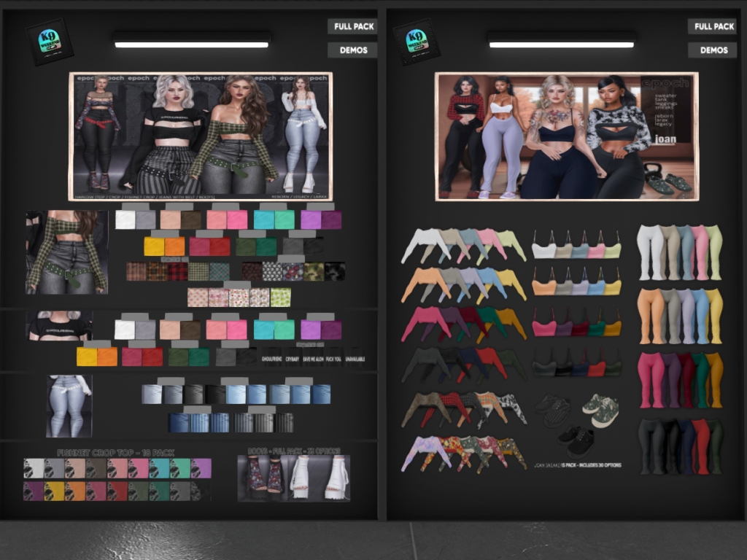Image resolution: width=747 pixels, height=560 pixels.
Task: Pick the lavender tie-dye sweater
Action: tap(419, 454)
